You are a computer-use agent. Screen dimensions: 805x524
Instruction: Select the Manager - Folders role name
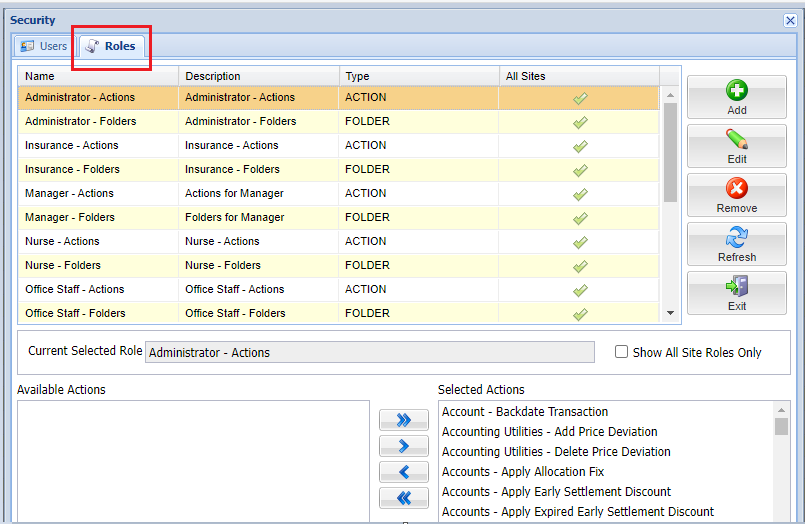(70, 218)
